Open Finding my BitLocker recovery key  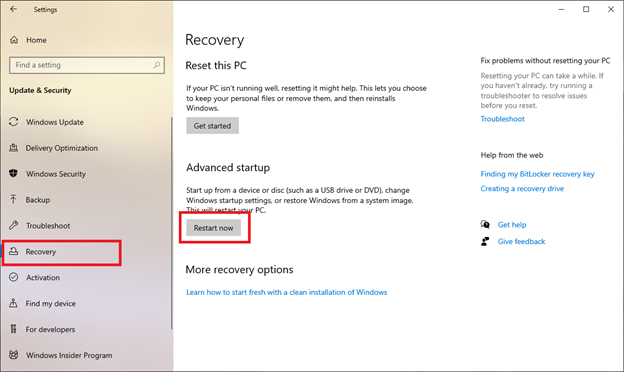[537, 174]
